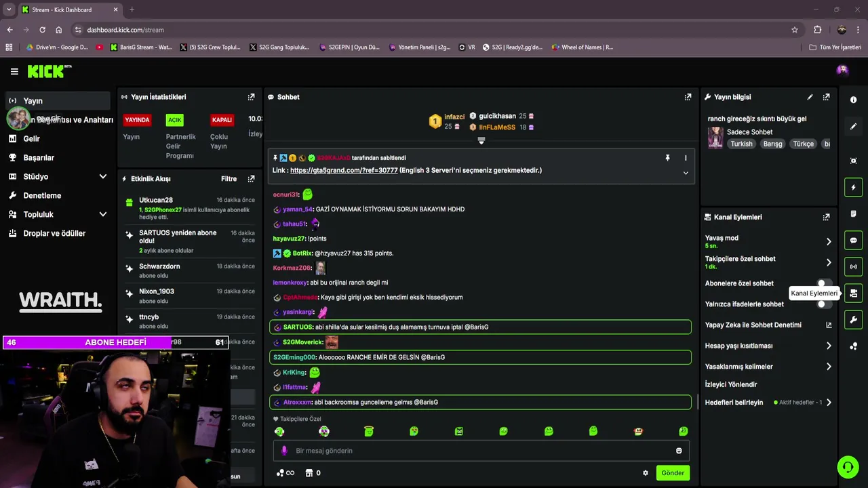Open the emoji picker in message box

[679, 451]
